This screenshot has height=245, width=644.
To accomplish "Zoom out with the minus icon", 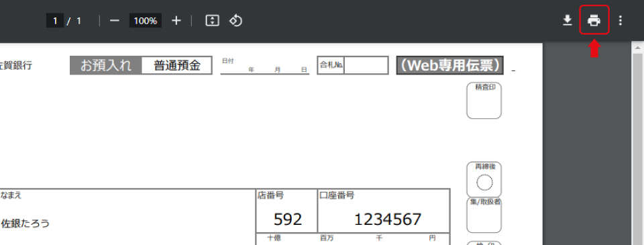I will (x=115, y=21).
